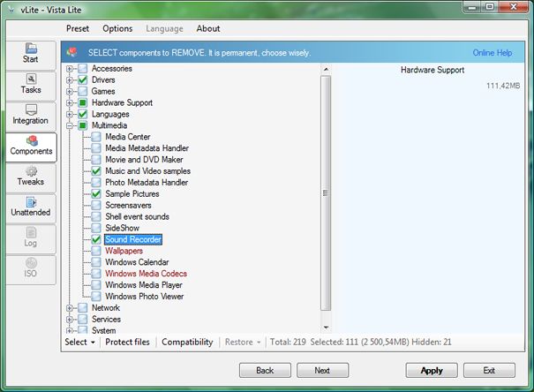The height and width of the screenshot is (392, 534).
Task: Go to the Integration tab
Action: click(x=31, y=117)
